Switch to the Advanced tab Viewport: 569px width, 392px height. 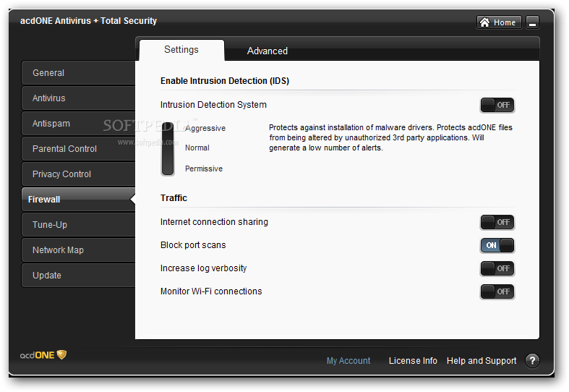pos(267,51)
